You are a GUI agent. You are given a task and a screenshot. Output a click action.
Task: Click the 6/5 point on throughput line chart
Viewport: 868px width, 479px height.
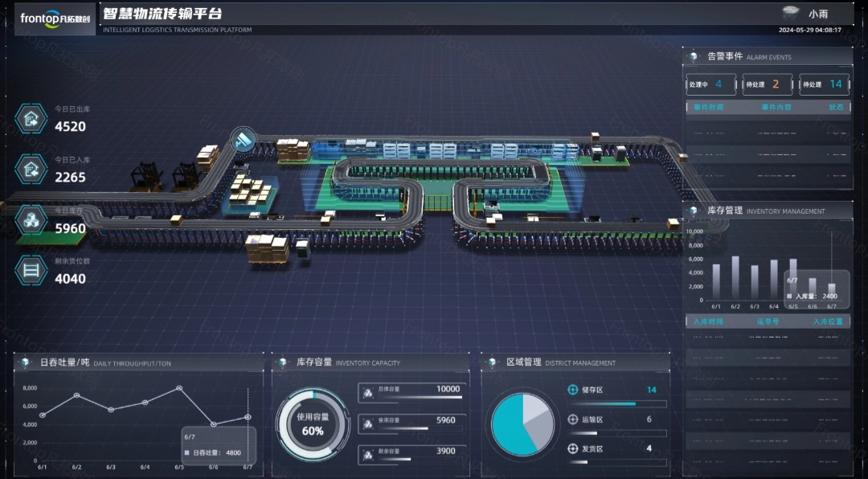[x=179, y=388]
